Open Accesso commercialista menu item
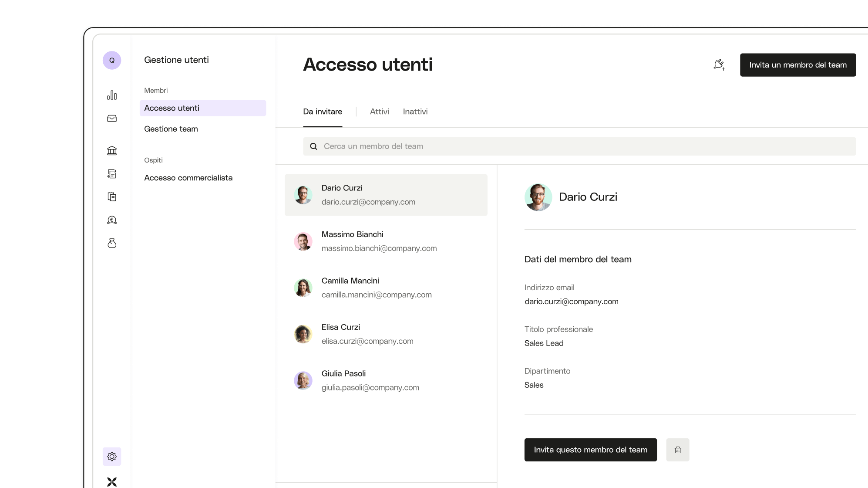This screenshot has height=488, width=868. 188,178
